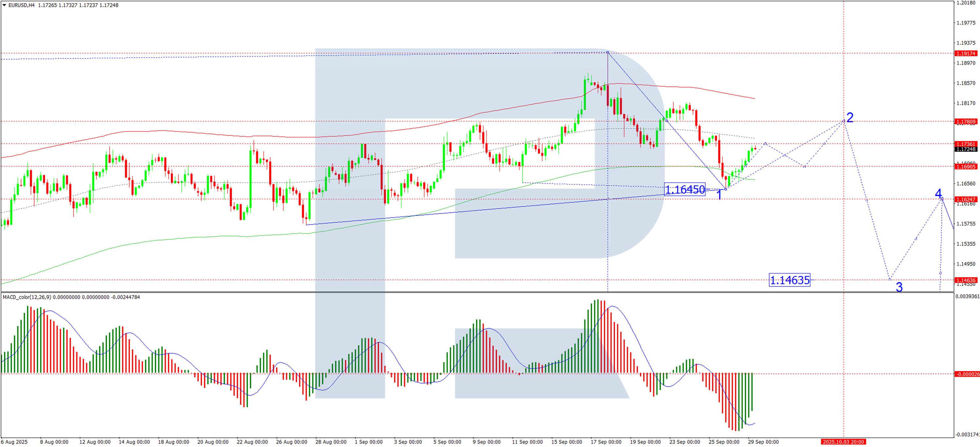Click the MACD_color(12,26,9) indicator label
The height and width of the screenshot is (447, 980).
pos(27,297)
